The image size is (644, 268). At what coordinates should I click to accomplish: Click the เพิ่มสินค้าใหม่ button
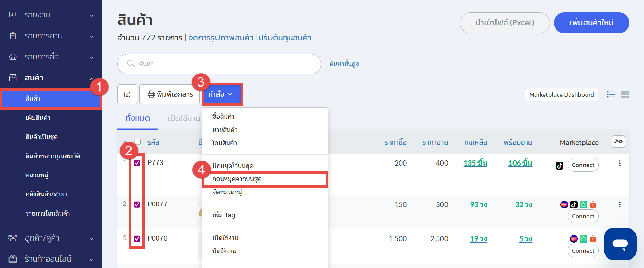point(591,23)
